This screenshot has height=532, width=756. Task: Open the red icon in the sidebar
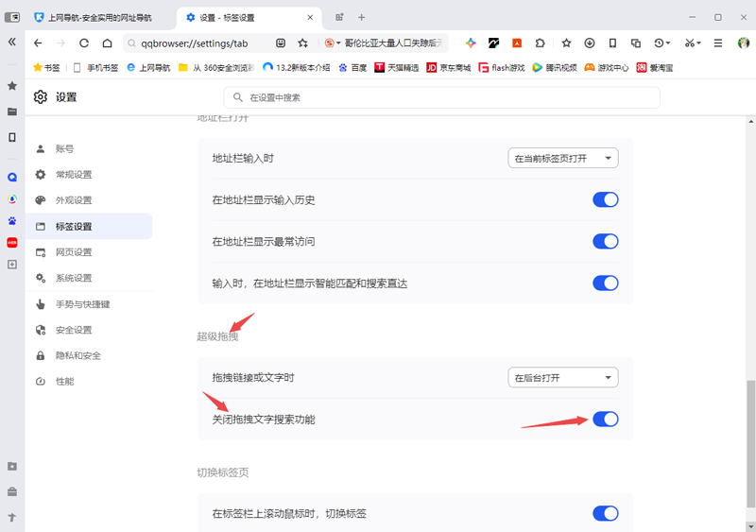(x=12, y=243)
